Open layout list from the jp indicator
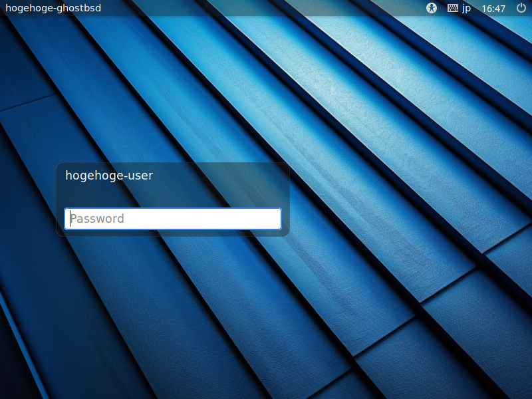 point(465,9)
